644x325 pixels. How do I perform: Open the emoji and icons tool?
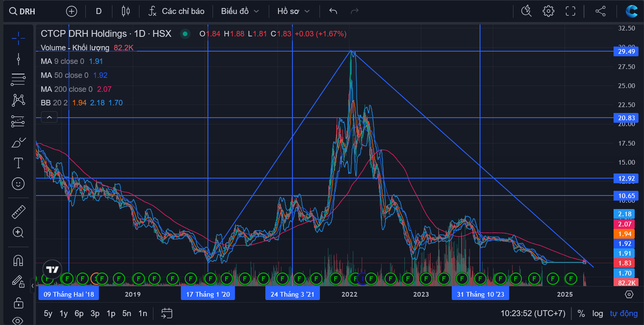tap(18, 184)
